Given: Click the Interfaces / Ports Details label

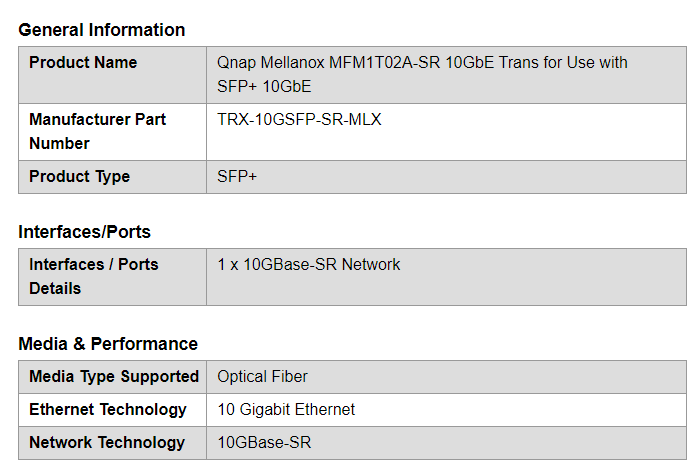Looking at the screenshot, I should [x=93, y=276].
